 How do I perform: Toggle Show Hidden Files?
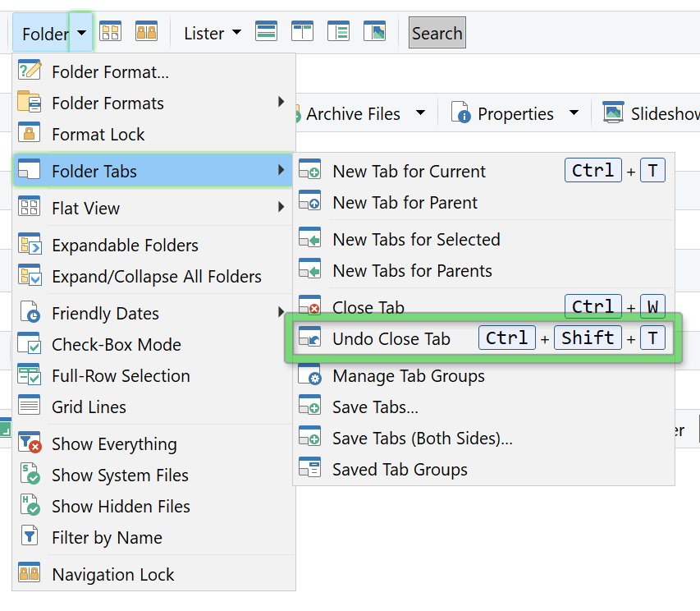click(x=120, y=507)
